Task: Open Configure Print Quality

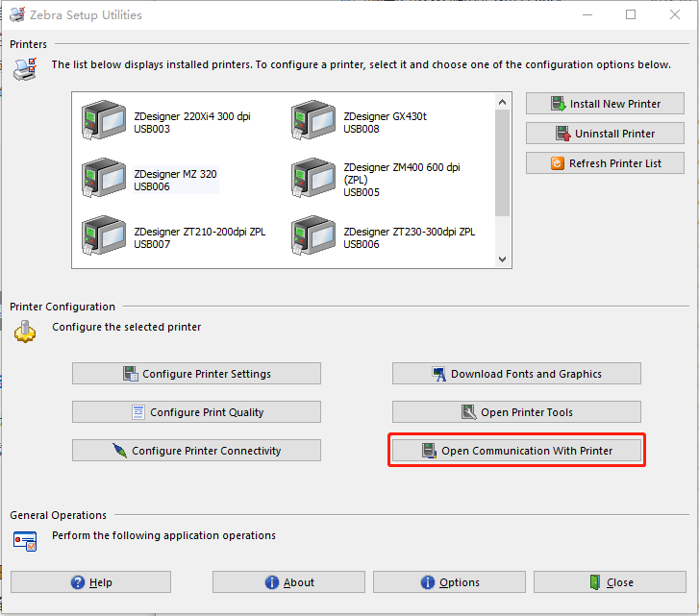Action: pos(196,412)
